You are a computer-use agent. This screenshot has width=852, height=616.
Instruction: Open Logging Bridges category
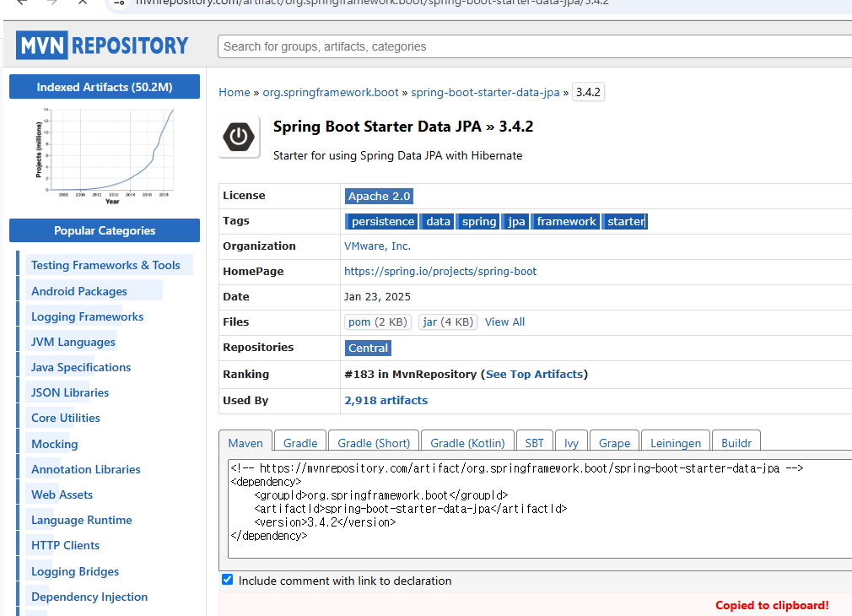click(74, 571)
